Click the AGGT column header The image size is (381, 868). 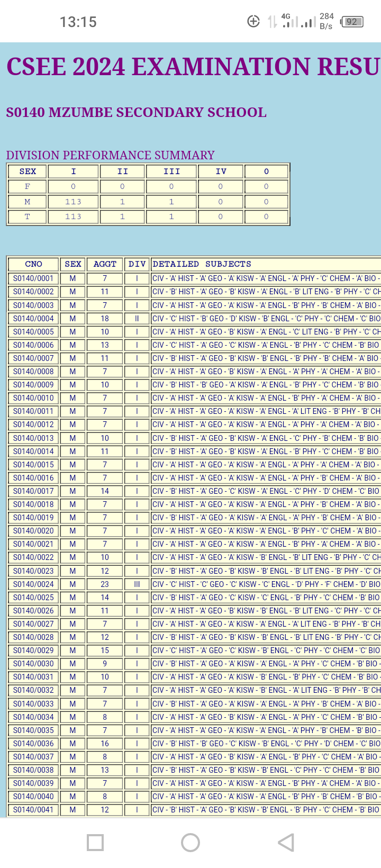pos(105,264)
